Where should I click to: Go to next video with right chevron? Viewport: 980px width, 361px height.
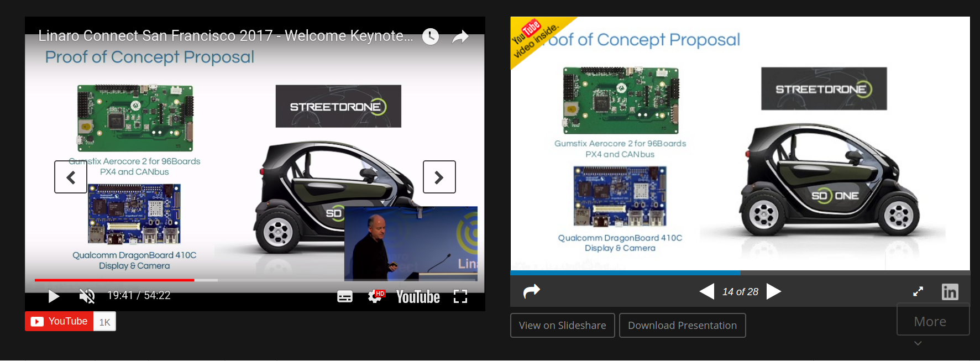point(439,177)
